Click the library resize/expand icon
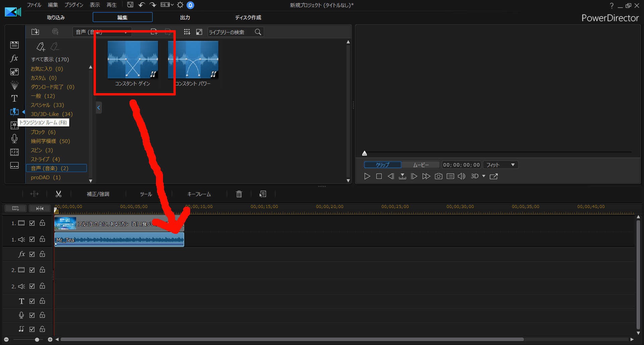 (x=199, y=32)
